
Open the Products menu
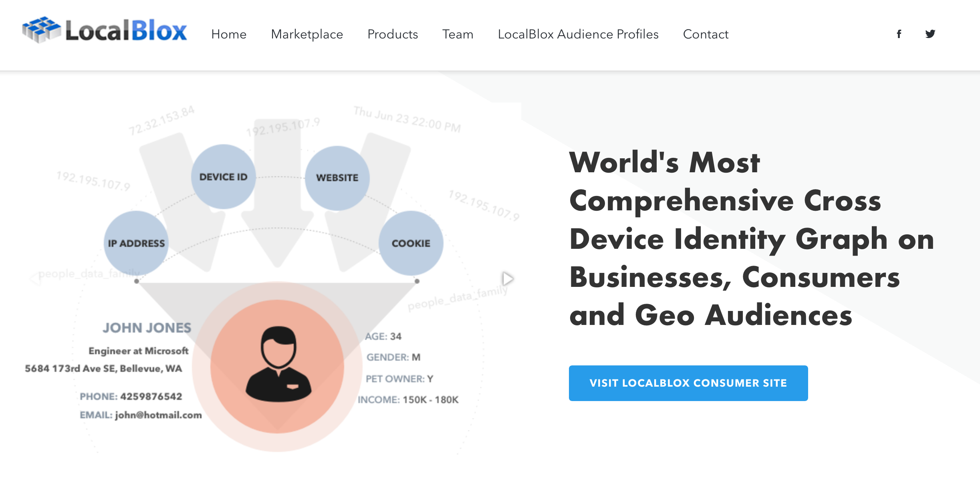tap(393, 34)
